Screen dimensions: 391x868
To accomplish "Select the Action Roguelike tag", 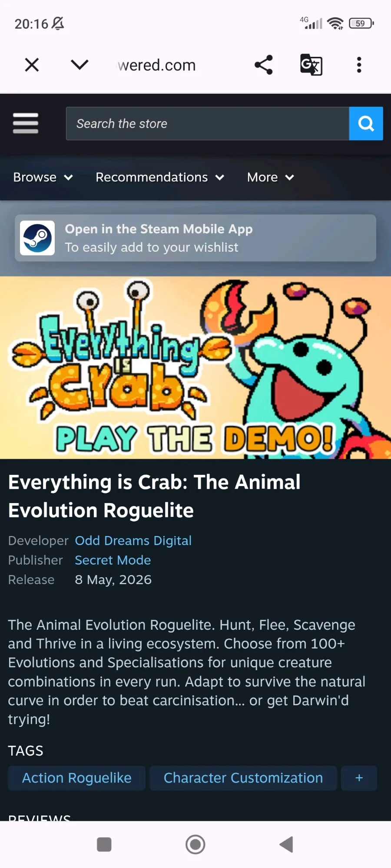I will click(77, 778).
